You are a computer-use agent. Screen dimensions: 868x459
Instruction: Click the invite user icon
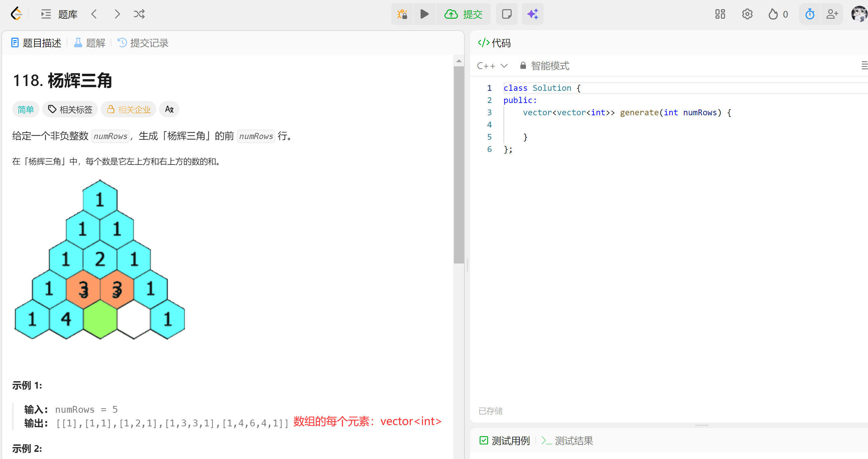pyautogui.click(x=832, y=14)
